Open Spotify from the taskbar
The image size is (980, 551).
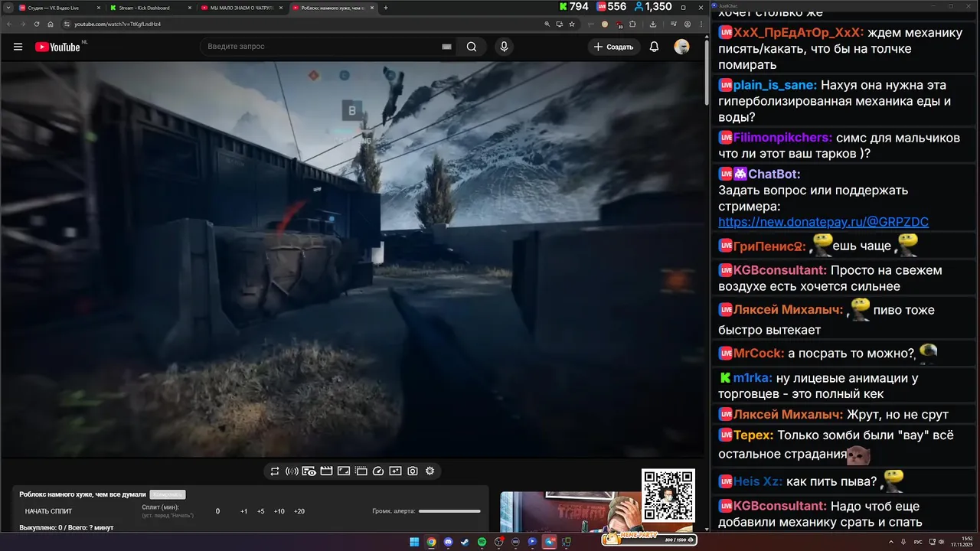click(x=482, y=542)
